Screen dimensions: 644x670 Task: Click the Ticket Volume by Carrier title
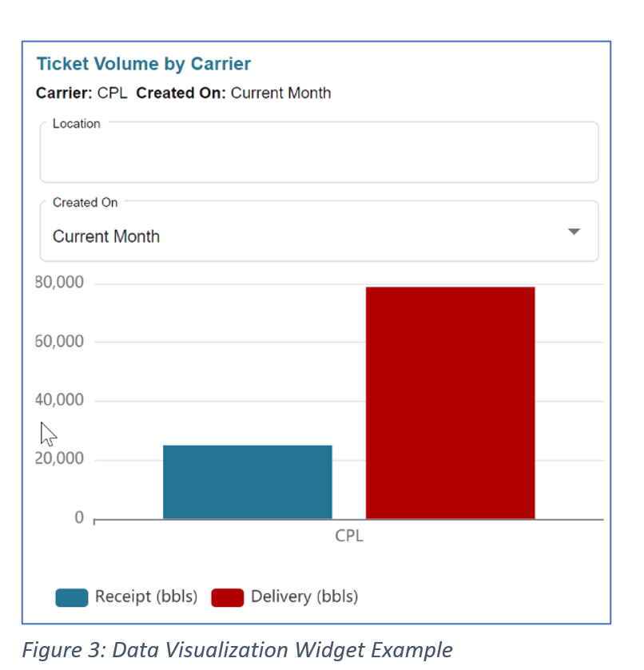point(144,64)
